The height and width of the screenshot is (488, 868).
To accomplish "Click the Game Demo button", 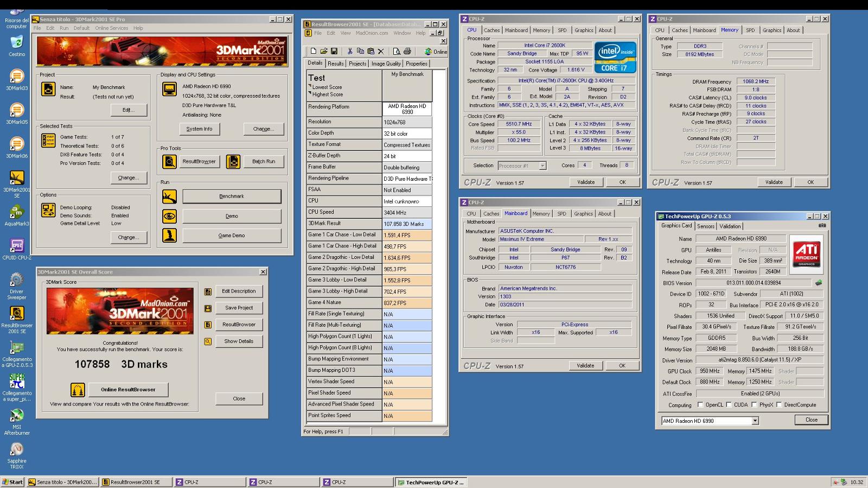I will 232,236.
